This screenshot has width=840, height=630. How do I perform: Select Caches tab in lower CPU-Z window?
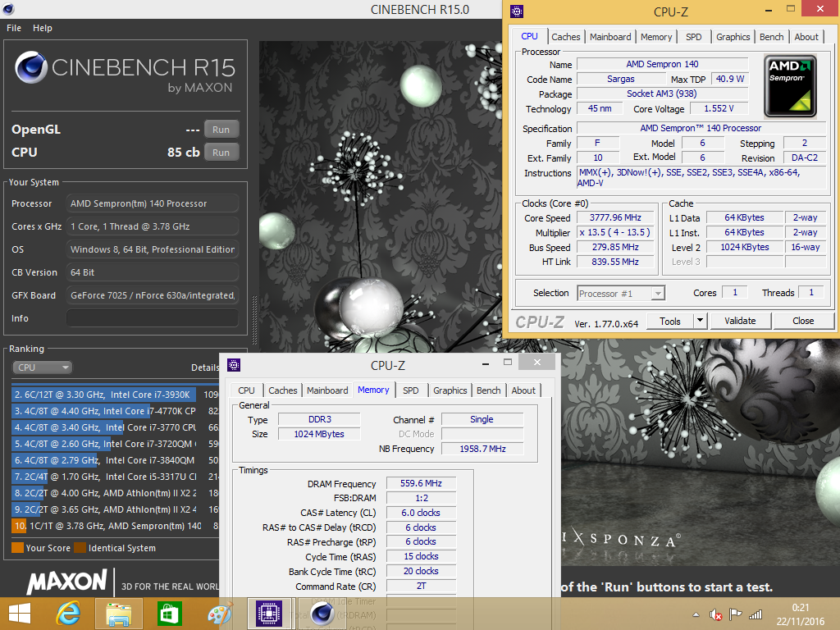pos(282,390)
